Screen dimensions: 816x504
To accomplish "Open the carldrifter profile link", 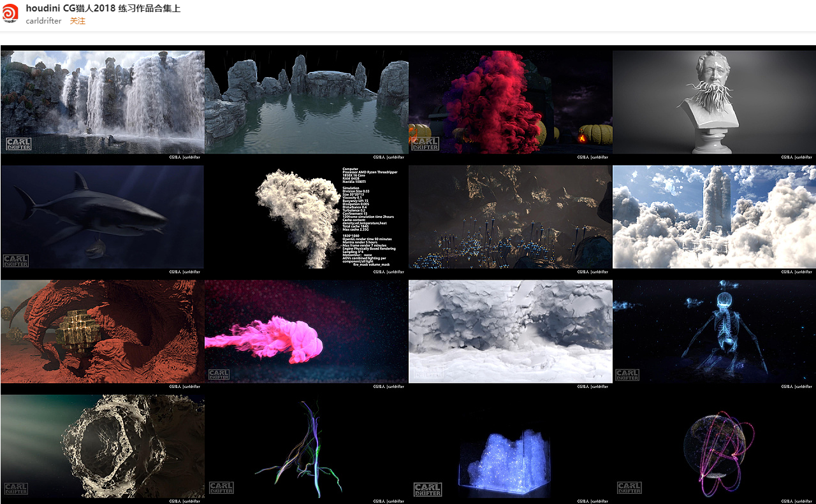I will pos(43,21).
